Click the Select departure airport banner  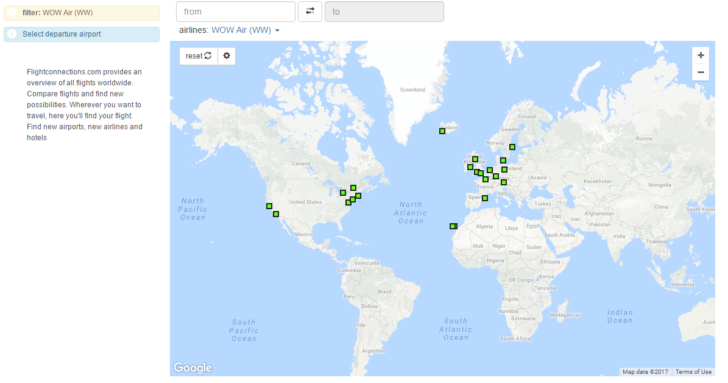pyautogui.click(x=82, y=34)
